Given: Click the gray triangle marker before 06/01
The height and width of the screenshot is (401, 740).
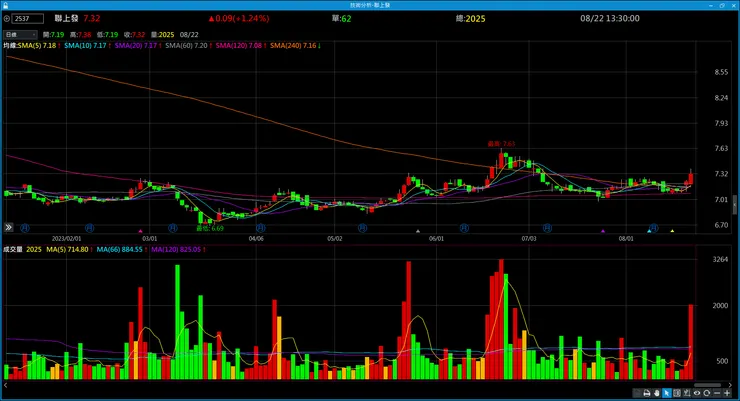Looking at the screenshot, I should (x=418, y=231).
